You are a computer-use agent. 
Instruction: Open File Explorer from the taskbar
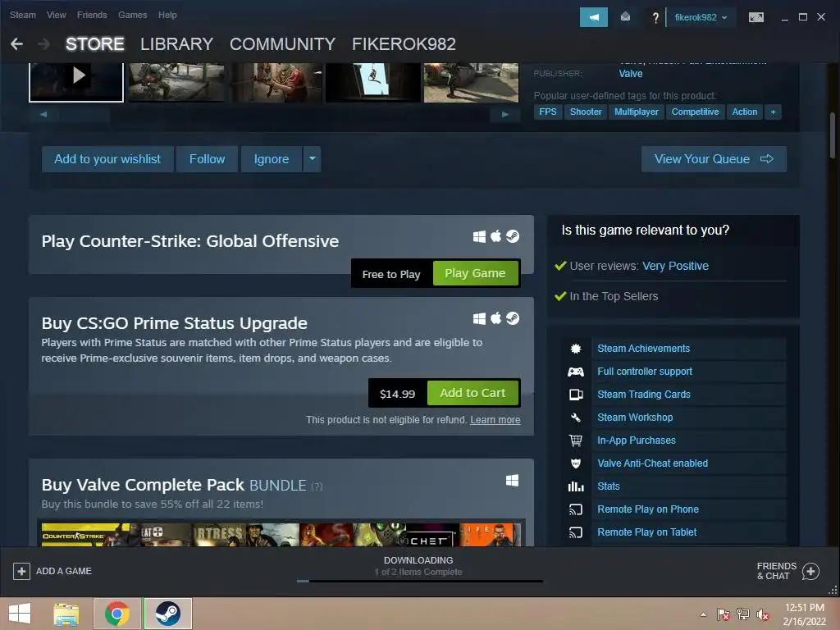(66, 614)
